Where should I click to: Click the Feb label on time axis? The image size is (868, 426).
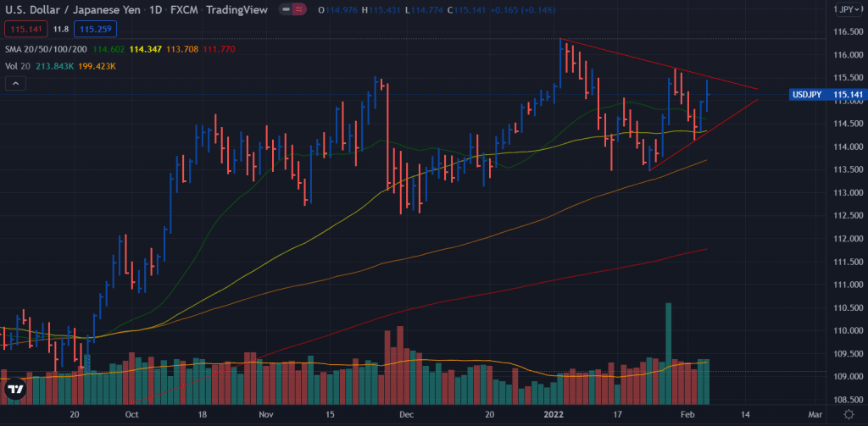coord(687,414)
